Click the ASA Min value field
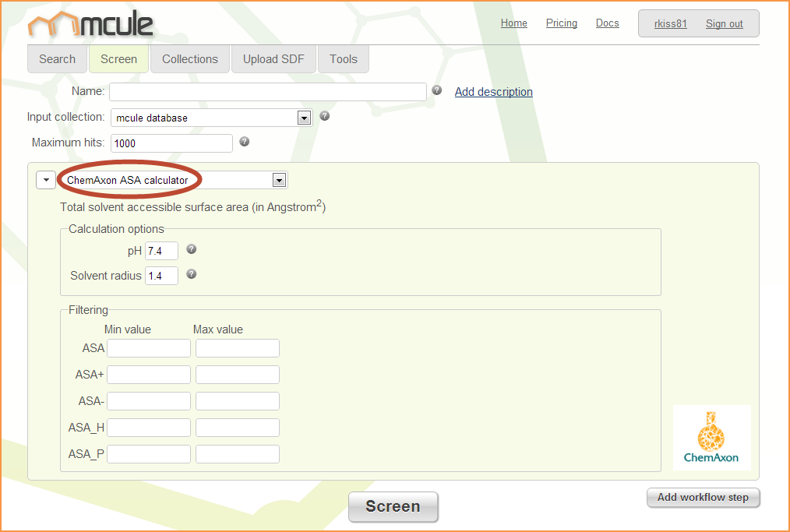The image size is (790, 532). click(x=149, y=348)
